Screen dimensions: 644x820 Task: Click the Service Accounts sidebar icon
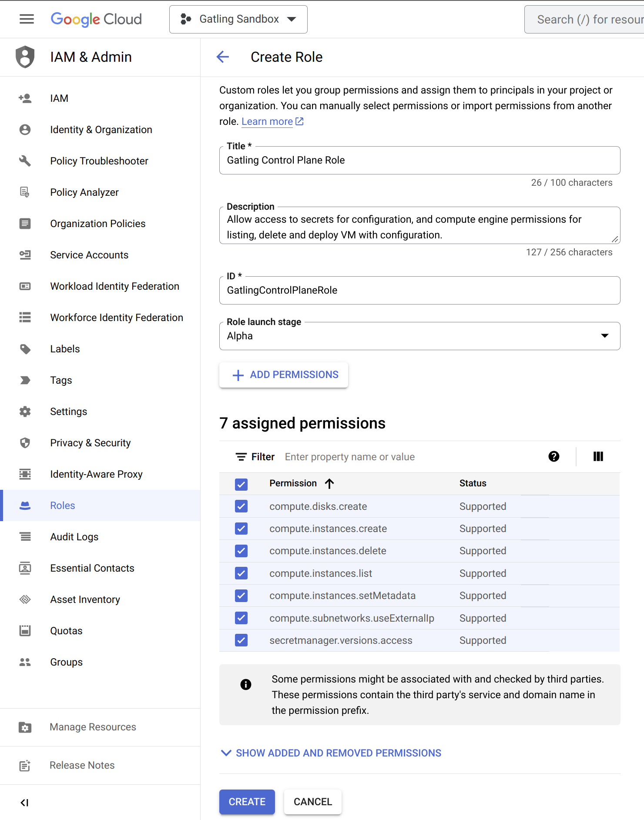click(x=25, y=255)
